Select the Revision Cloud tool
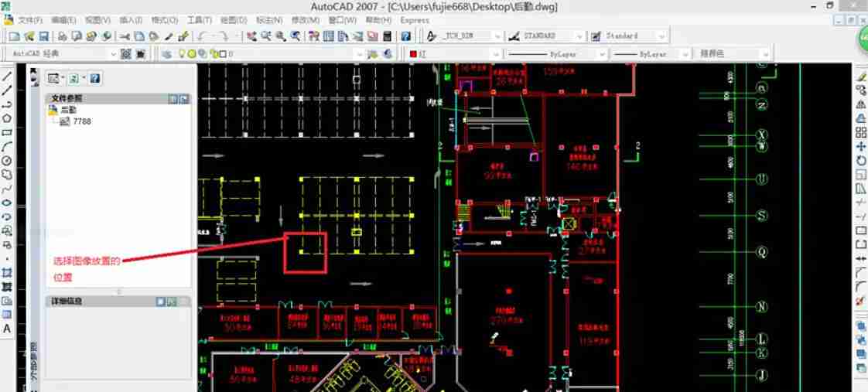The width and height of the screenshot is (868, 392). tap(7, 175)
